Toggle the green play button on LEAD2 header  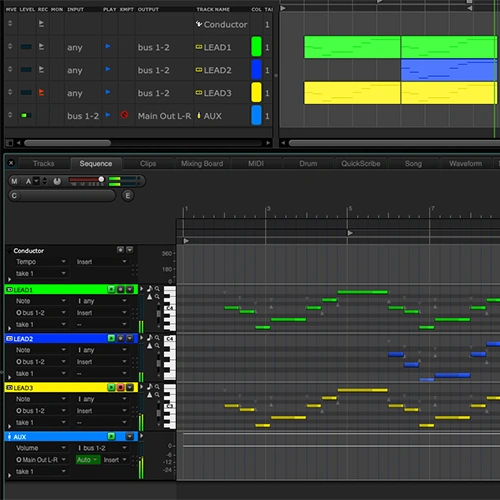[111, 339]
